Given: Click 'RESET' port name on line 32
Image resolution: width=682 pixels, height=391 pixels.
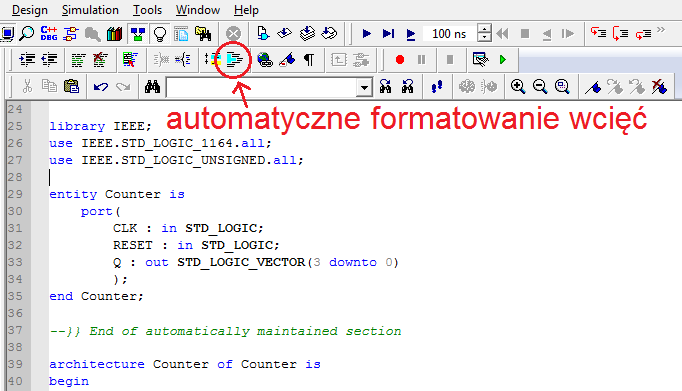Looking at the screenshot, I should (x=133, y=245).
